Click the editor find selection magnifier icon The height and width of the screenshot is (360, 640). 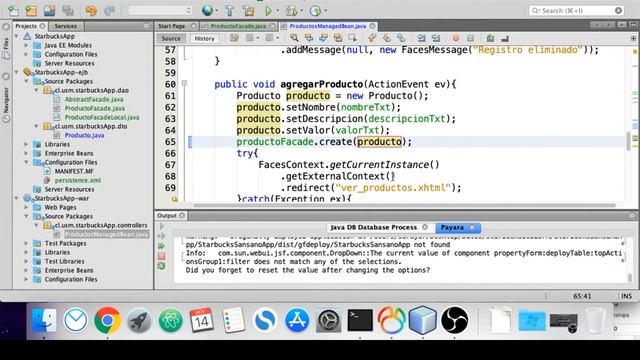[294, 38]
